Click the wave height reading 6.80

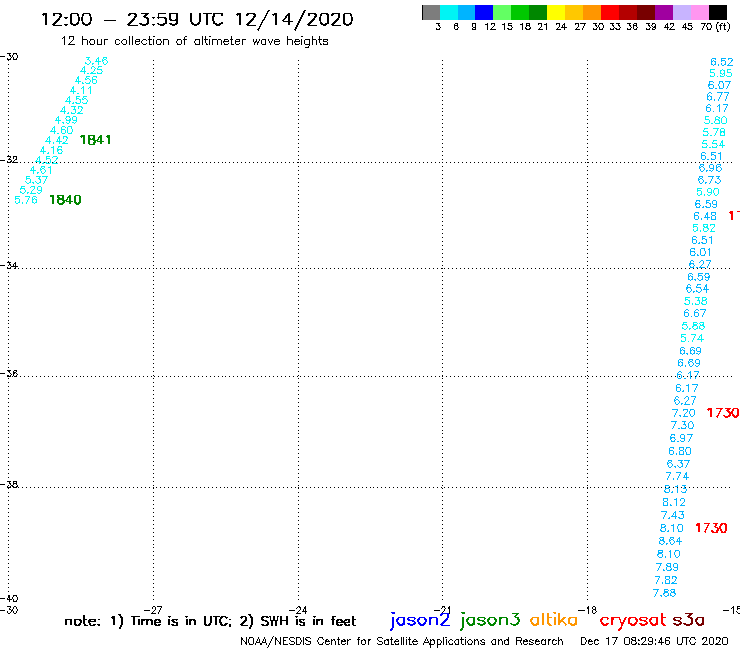click(x=680, y=451)
